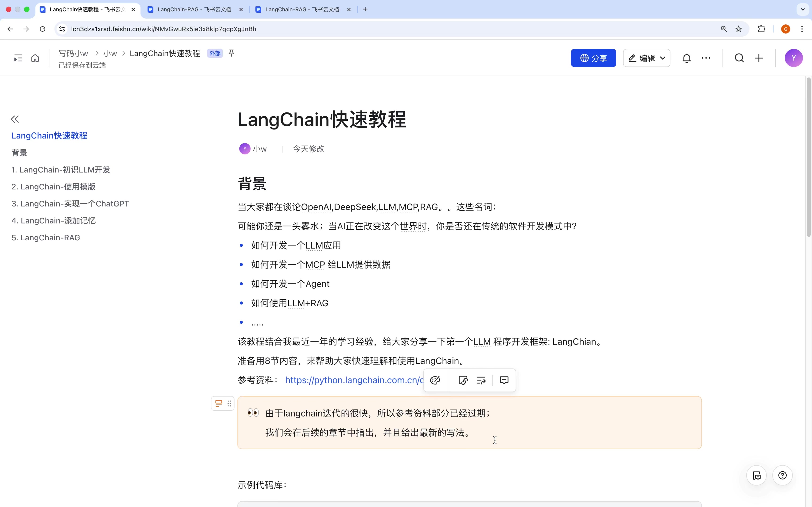
Task: Click the 分享 share button
Action: tap(593, 58)
